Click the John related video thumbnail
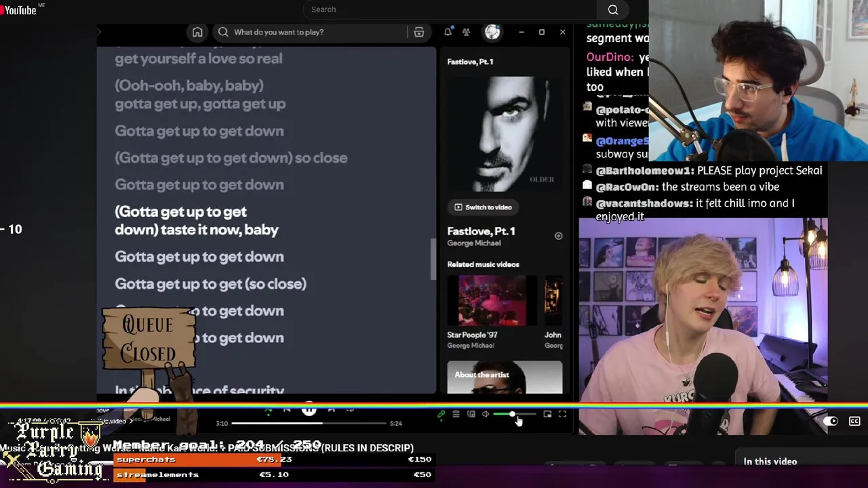The width and height of the screenshot is (868, 488). (553, 301)
